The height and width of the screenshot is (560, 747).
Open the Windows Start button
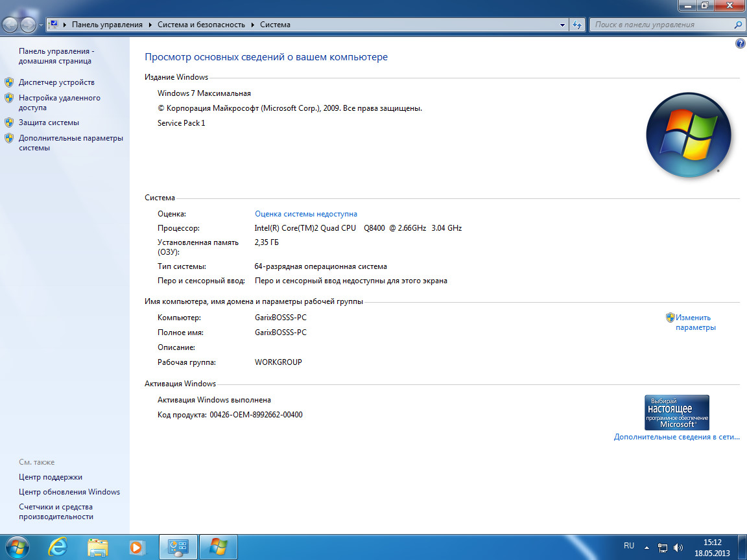17,548
